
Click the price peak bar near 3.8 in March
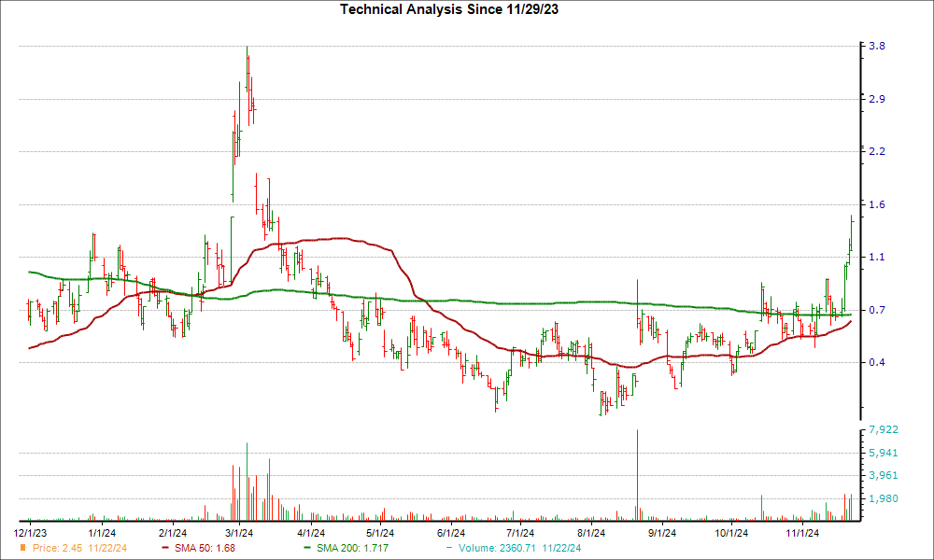point(247,68)
